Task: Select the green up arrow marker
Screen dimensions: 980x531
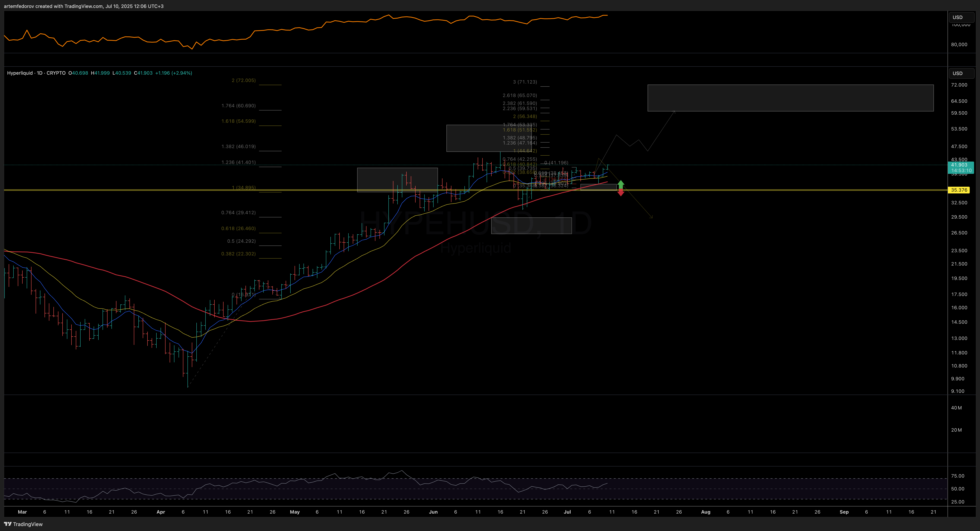Action: coord(621,184)
